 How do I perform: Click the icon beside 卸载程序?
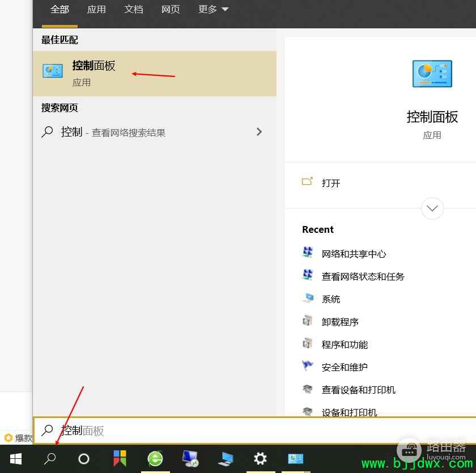click(x=307, y=321)
